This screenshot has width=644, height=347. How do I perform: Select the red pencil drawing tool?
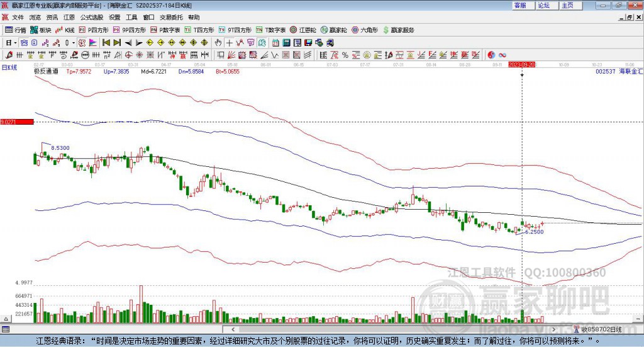[x=9, y=55]
